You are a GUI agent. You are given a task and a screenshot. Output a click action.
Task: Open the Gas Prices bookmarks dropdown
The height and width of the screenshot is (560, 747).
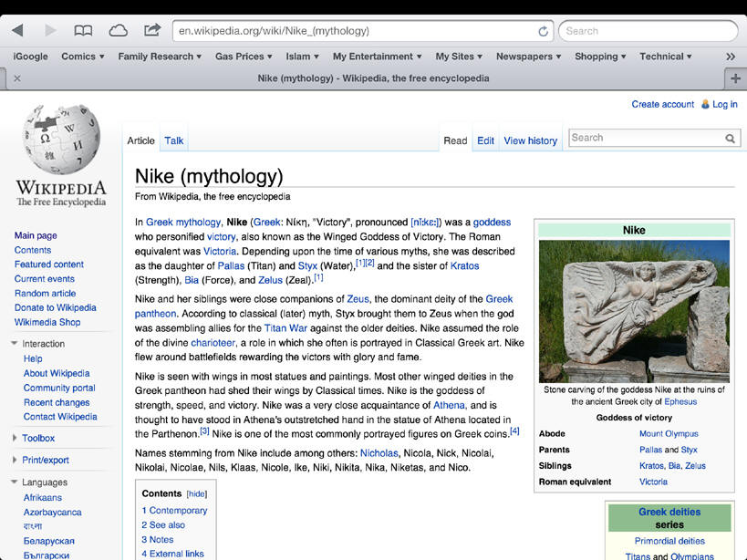[244, 57]
